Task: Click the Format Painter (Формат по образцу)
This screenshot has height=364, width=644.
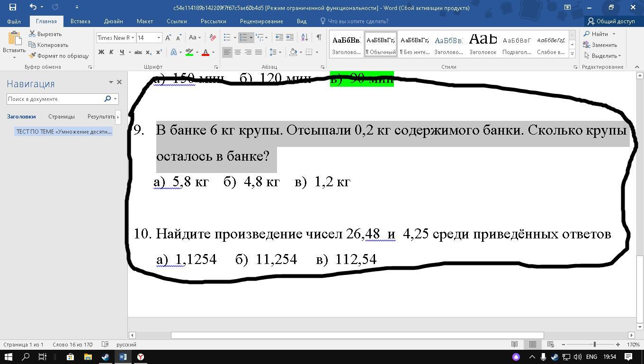Action: coord(59,56)
